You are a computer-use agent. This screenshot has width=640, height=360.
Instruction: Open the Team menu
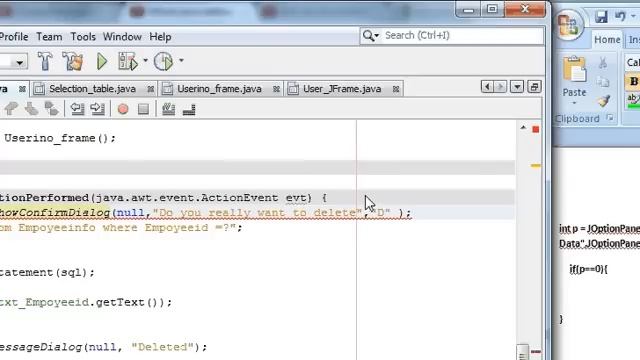click(49, 37)
